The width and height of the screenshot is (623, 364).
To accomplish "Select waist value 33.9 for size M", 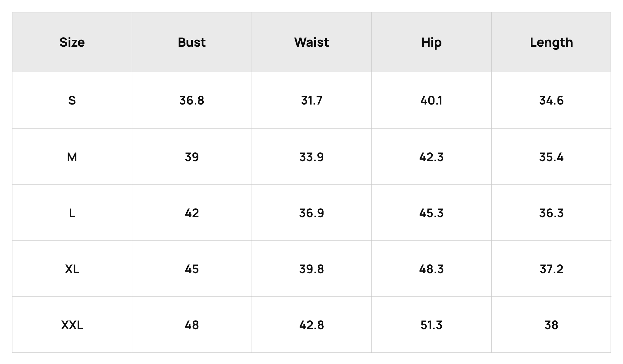I will [x=311, y=157].
